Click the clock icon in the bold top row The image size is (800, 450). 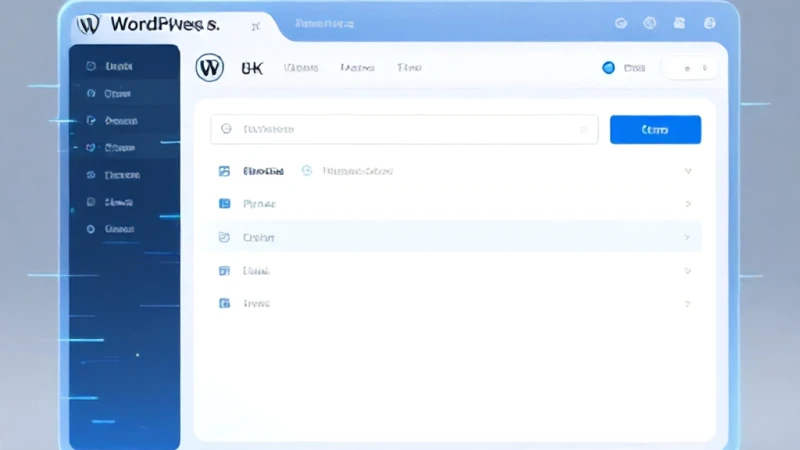pyautogui.click(x=307, y=171)
